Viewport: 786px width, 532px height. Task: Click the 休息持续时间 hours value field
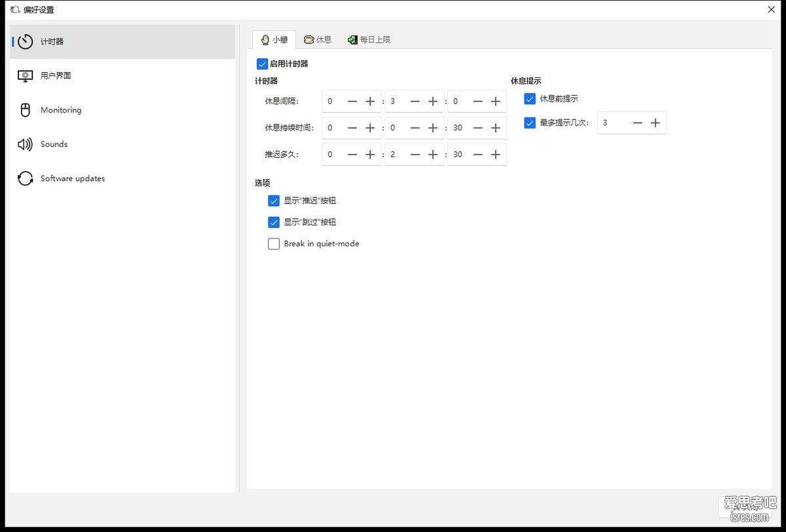pos(333,128)
